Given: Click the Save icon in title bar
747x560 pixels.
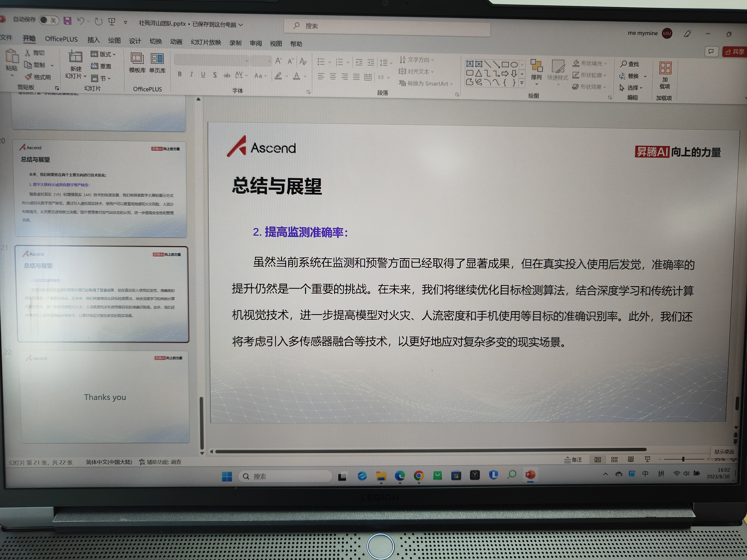Looking at the screenshot, I should [x=67, y=21].
